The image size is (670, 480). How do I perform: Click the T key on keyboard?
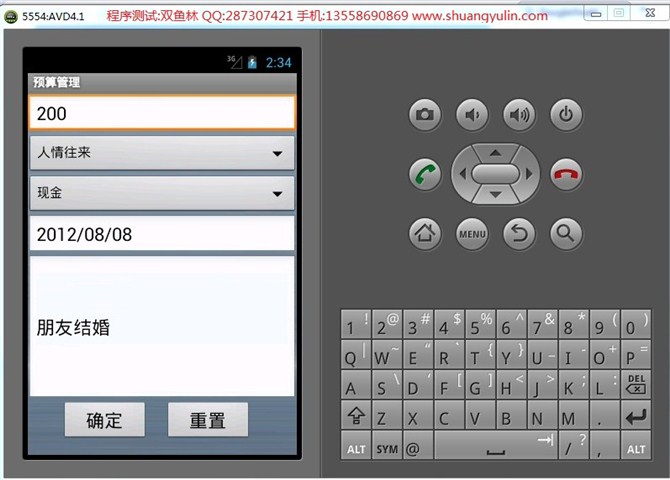point(480,354)
